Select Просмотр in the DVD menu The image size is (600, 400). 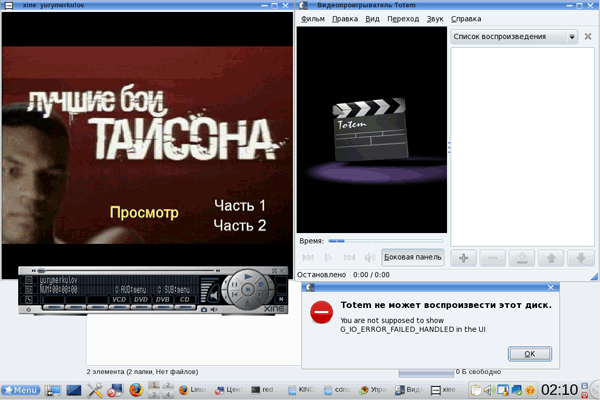(x=144, y=212)
